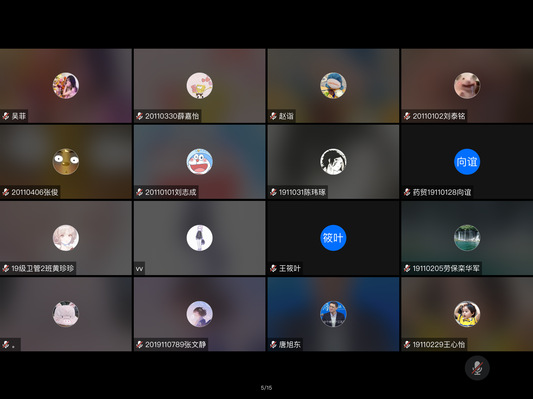
Task: Click muted mic icon beside 20110406张俊
Action: 6,192
